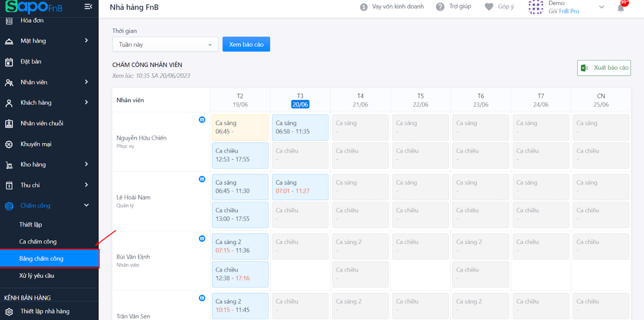Open the Thiết lập nhà hàng link

45,311
